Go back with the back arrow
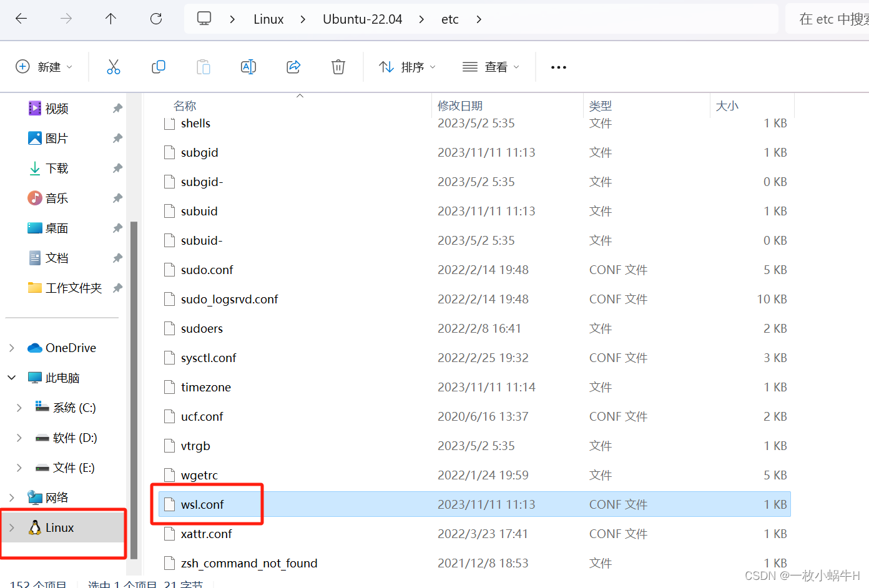Screen dimensions: 869x588 21,19
